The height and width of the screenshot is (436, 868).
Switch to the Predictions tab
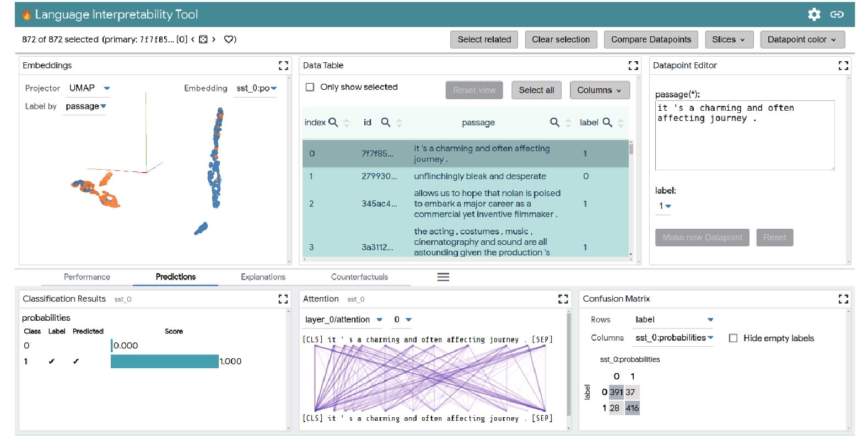[176, 277]
